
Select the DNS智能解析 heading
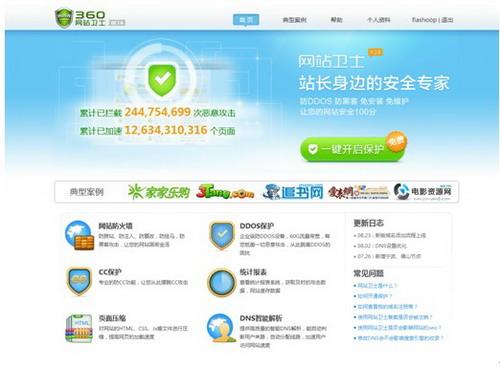tap(261, 318)
